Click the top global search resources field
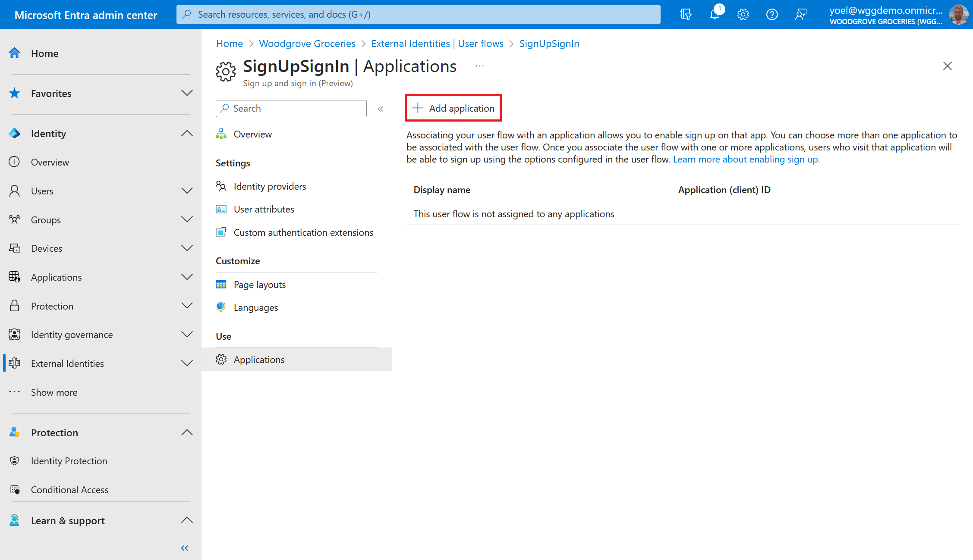The width and height of the screenshot is (973, 560). click(419, 15)
